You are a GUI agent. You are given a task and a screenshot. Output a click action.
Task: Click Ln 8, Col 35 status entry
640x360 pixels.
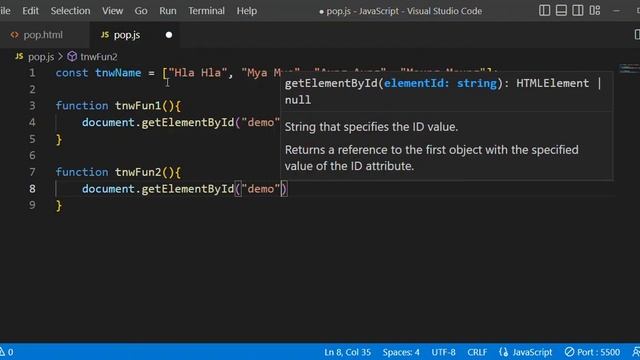(347, 352)
